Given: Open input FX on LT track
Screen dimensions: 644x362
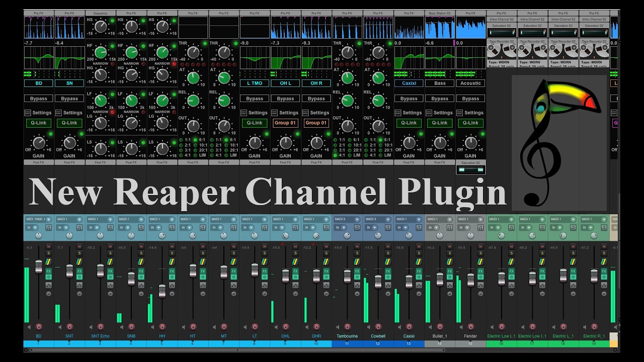Looking at the screenshot, I should [265, 227].
